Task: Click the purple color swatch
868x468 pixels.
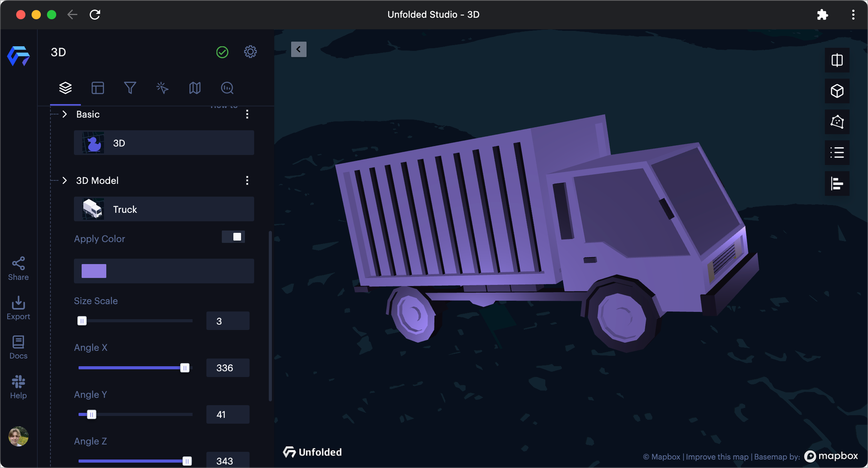Action: [x=94, y=271]
